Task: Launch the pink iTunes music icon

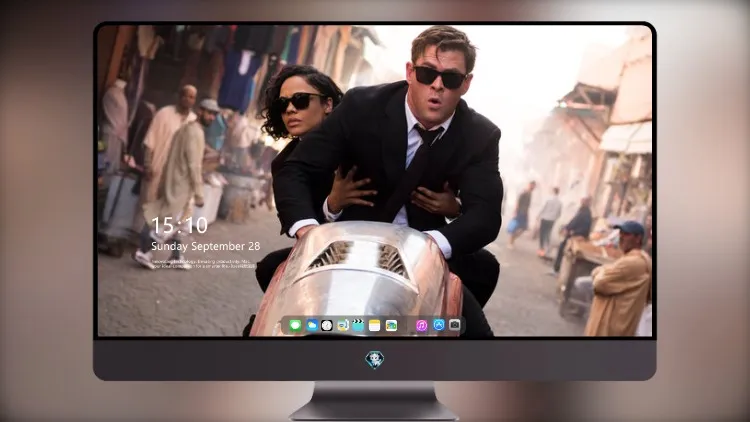Action: [x=421, y=326]
